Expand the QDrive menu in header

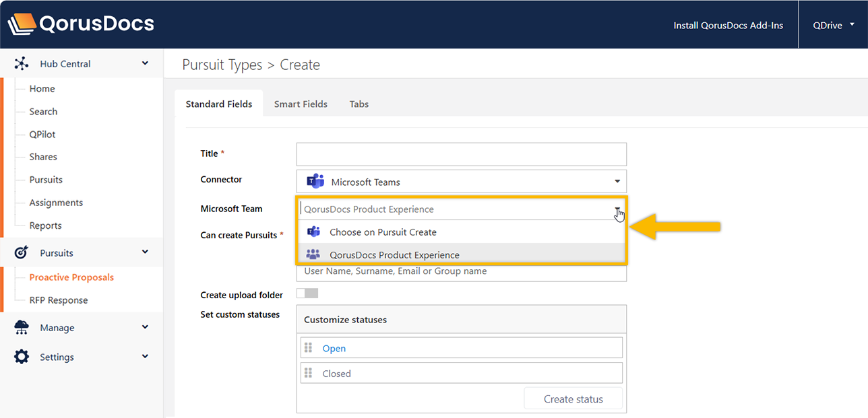[x=852, y=25]
